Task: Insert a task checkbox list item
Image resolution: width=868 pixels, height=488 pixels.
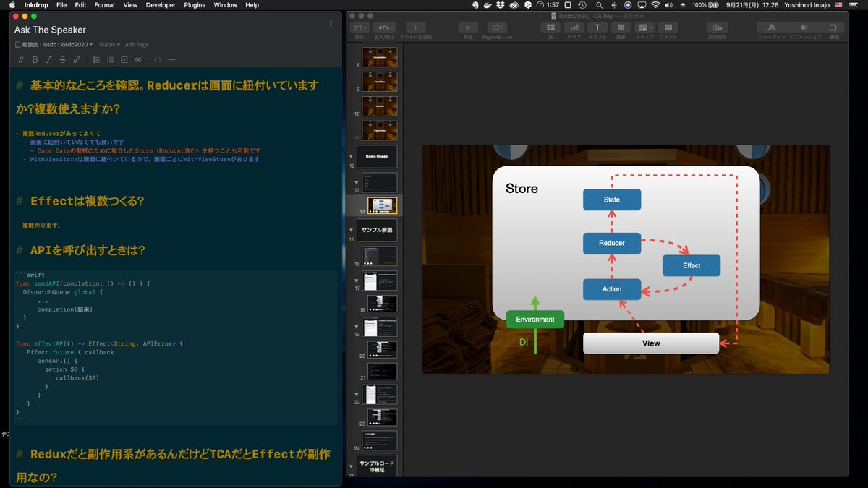Action: 124,59
